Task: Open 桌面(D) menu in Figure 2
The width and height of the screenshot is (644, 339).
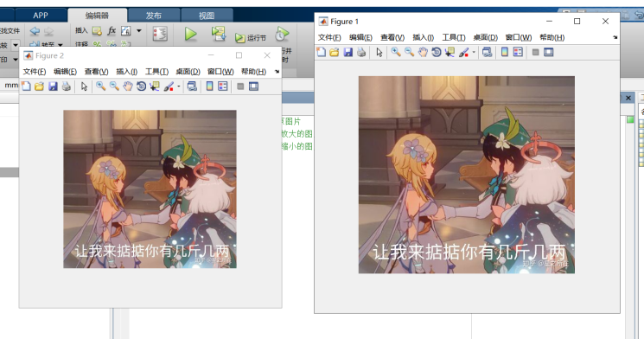Action: (x=188, y=72)
